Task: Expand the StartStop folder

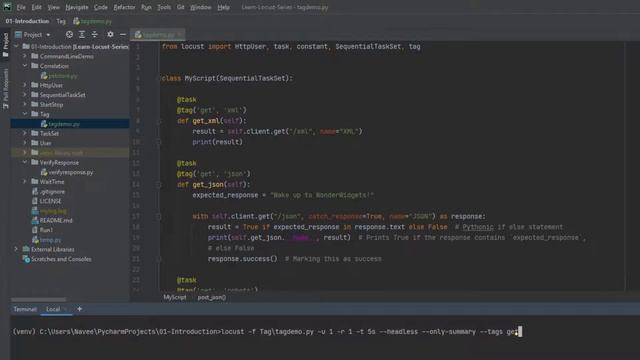Action: pyautogui.click(x=25, y=104)
